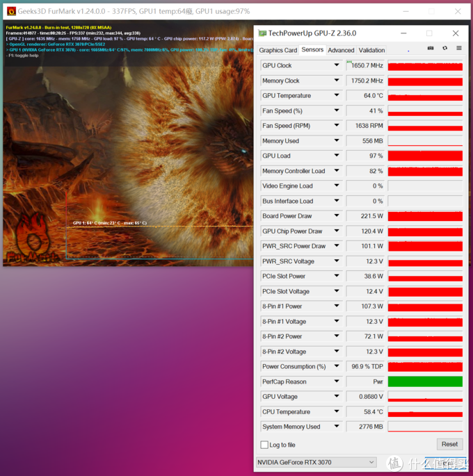Open the Fan Speed (%) sensor dropdown
This screenshot has height=476, width=473.
tap(337, 110)
